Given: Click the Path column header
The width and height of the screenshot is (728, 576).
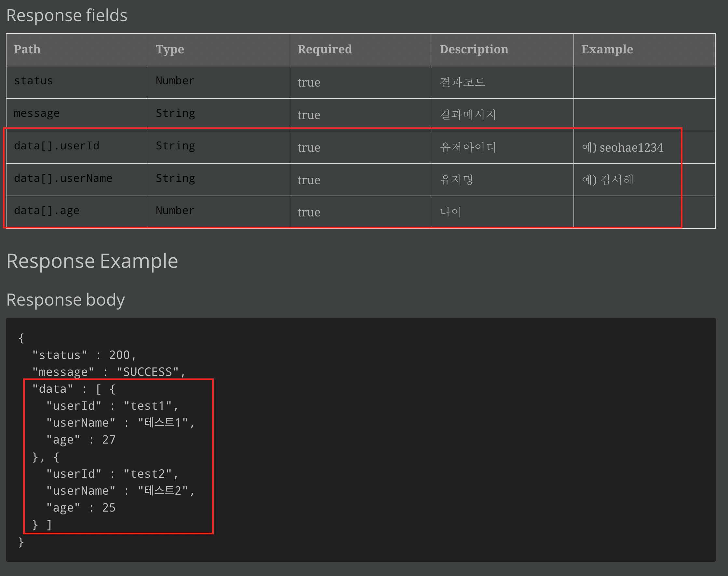Looking at the screenshot, I should pyautogui.click(x=27, y=49).
